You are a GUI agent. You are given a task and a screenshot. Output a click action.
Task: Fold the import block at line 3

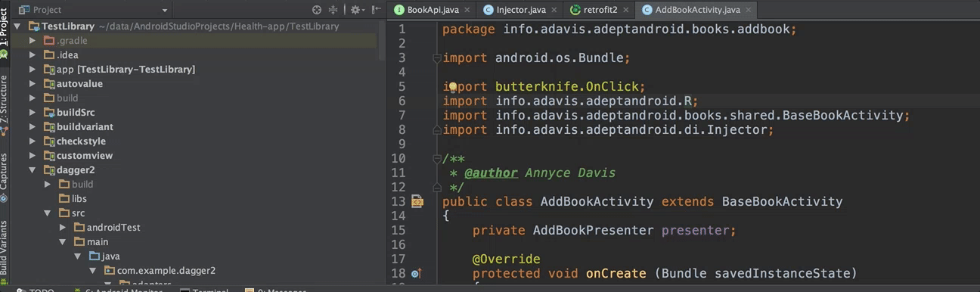tap(436, 58)
